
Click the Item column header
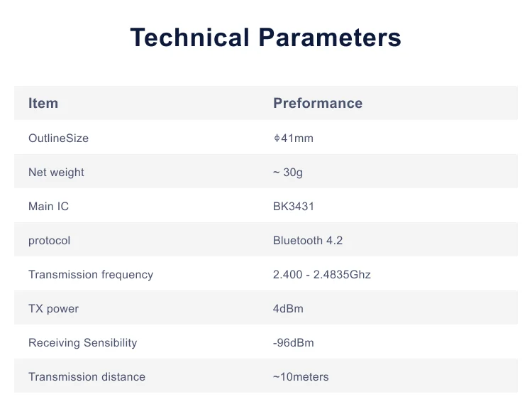[x=43, y=103]
